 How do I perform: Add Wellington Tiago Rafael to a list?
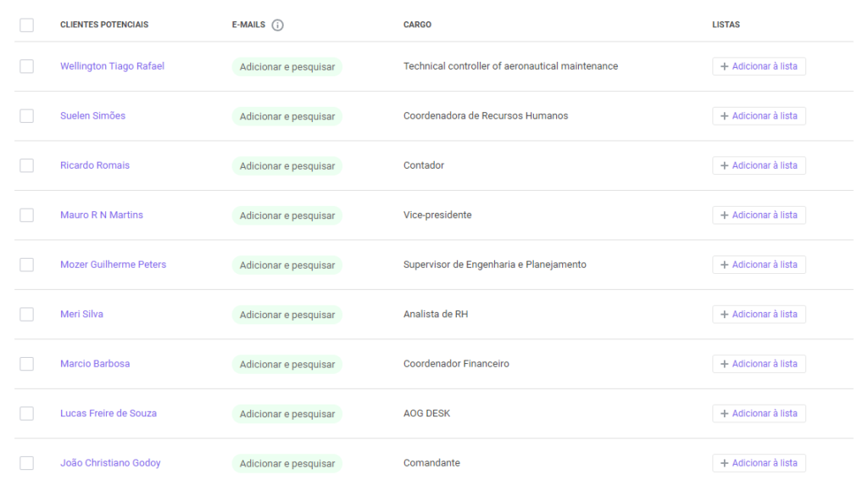(759, 66)
